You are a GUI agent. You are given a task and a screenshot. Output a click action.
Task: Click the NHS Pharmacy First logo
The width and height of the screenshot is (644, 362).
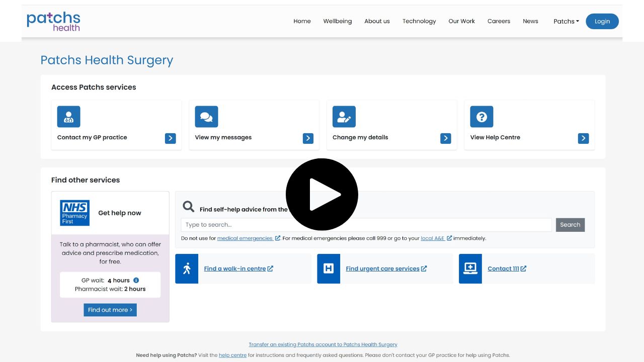tap(75, 213)
